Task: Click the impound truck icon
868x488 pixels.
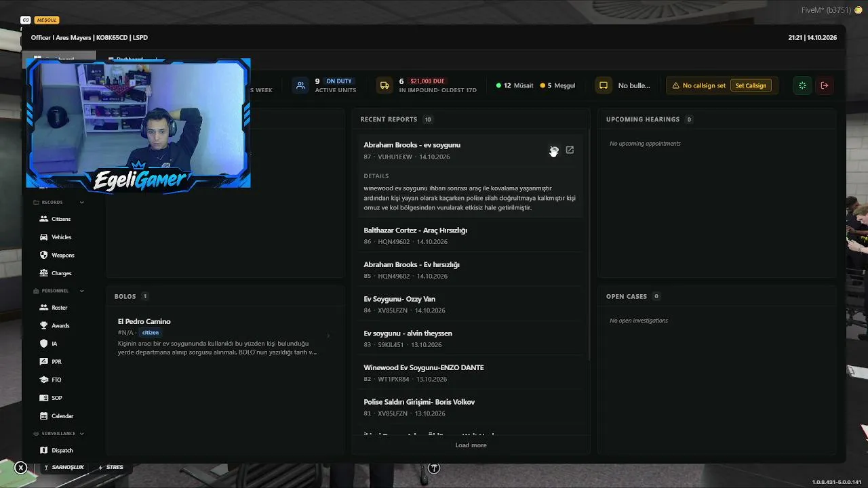Action: [384, 85]
